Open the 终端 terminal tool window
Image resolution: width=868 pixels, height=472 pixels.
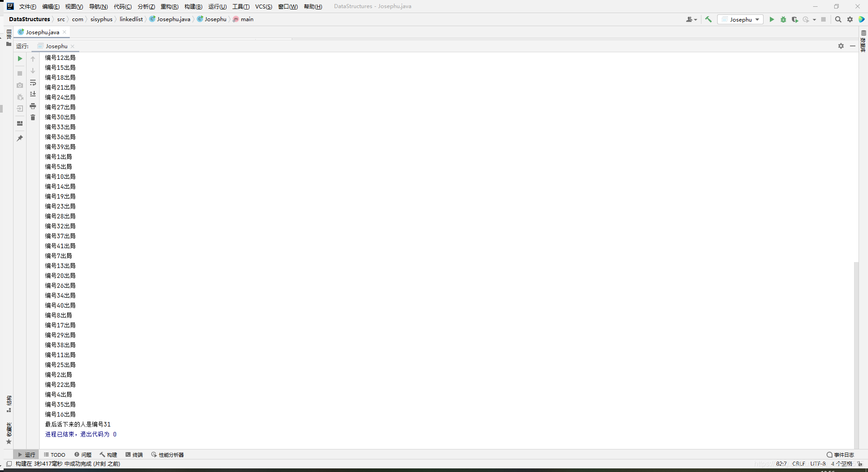pyautogui.click(x=134, y=454)
